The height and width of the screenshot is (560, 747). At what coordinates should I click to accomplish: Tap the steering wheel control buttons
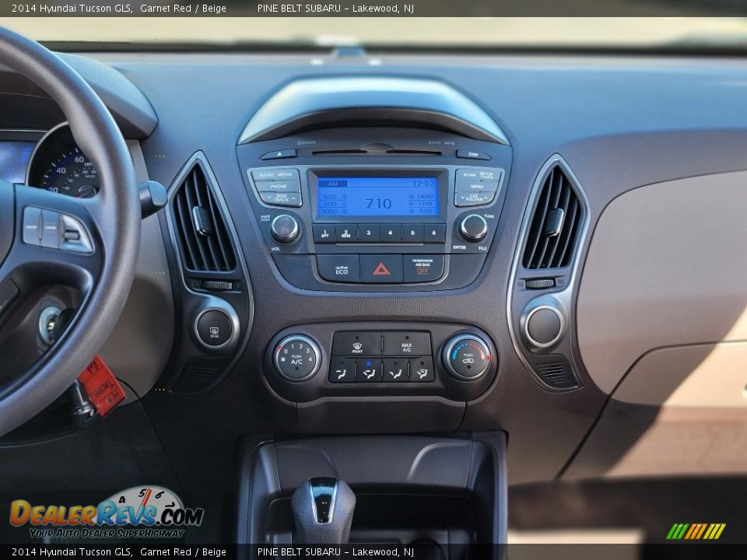pos(57,230)
